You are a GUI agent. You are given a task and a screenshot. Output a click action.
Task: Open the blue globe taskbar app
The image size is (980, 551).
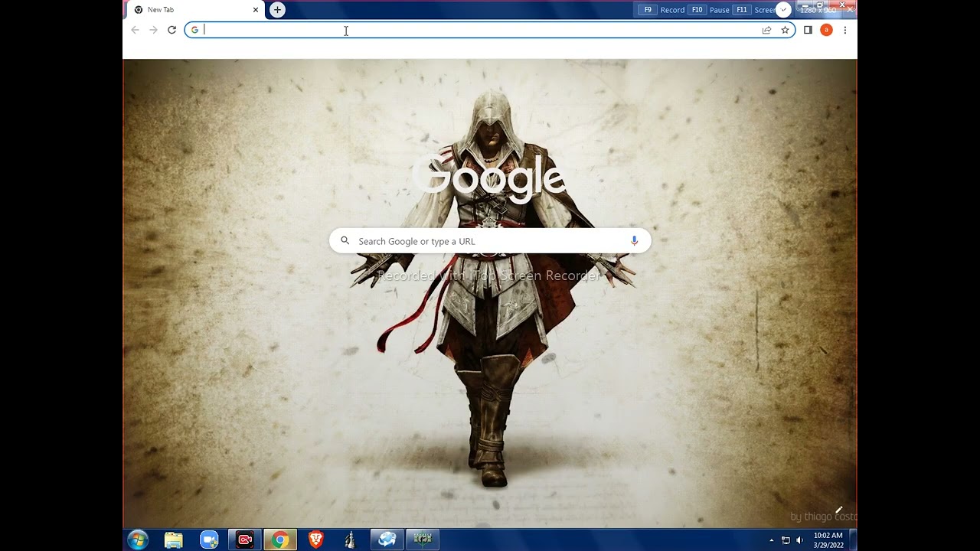point(387,540)
